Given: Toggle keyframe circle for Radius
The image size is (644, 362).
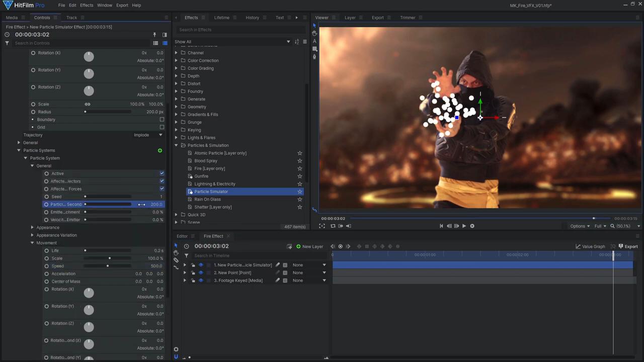Looking at the screenshot, I should [x=33, y=112].
